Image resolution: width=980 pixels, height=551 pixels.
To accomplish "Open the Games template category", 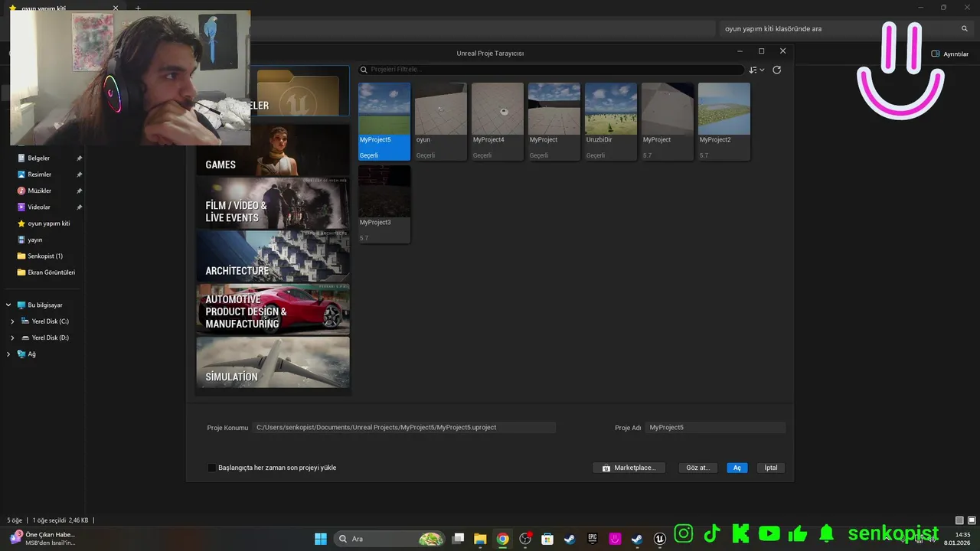I will coord(273,150).
